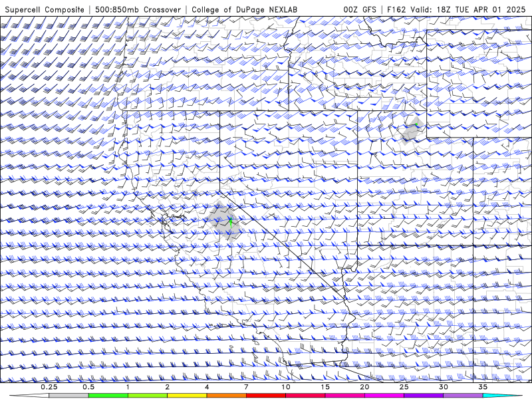Click the legend value 15

[x=325, y=387]
